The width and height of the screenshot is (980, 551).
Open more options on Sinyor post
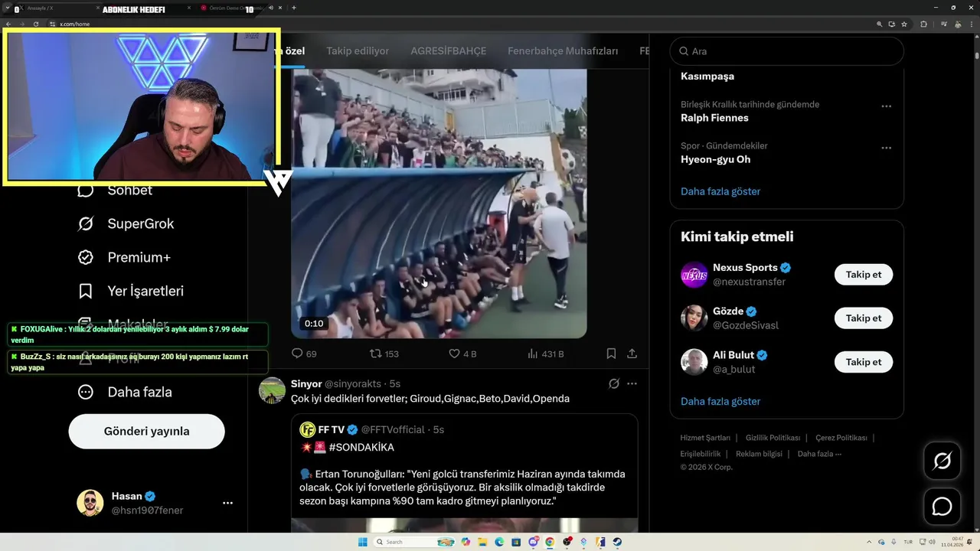(x=632, y=383)
